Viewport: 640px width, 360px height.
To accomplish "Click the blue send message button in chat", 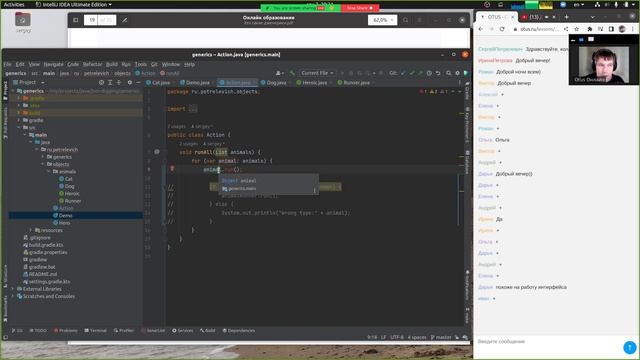I will pyautogui.click(x=629, y=347).
